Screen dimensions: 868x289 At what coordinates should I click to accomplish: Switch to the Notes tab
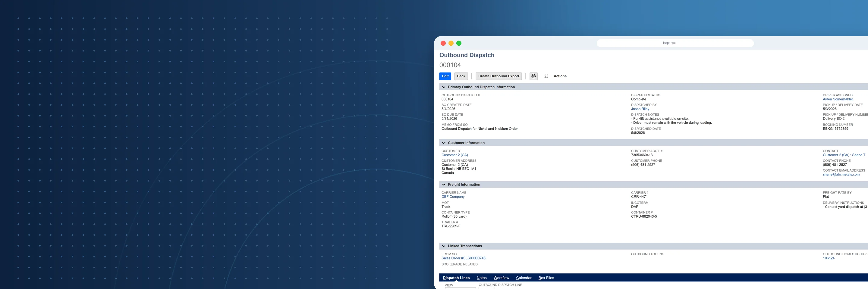pos(482,278)
